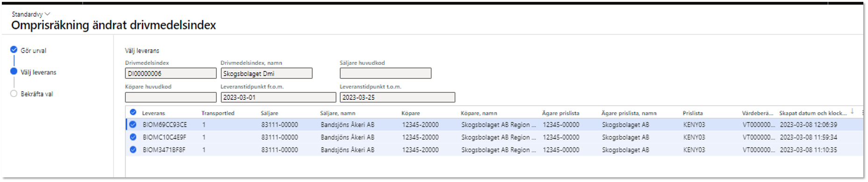Uncheck the row BIOMC10C4E9F
Viewport: 868px width, 182px height.
click(133, 137)
